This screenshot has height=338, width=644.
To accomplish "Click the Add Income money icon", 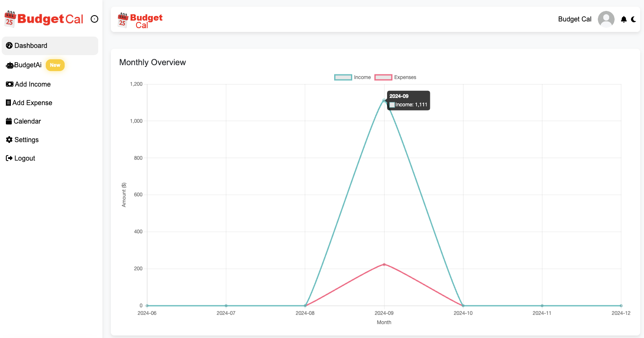I will click(x=10, y=84).
